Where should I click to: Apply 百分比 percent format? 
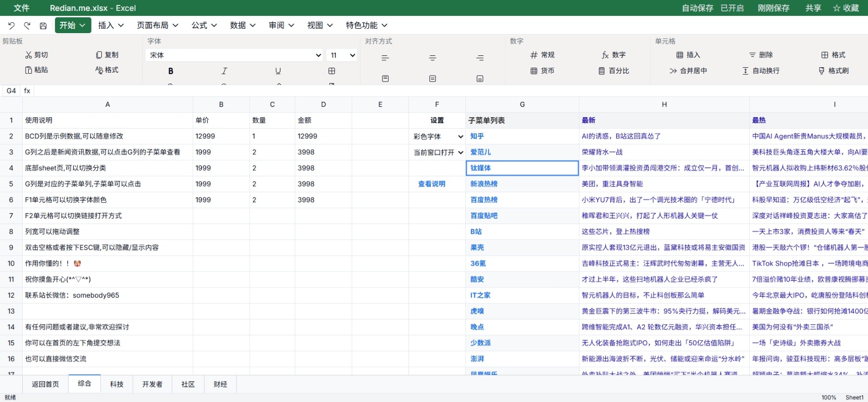tap(614, 71)
